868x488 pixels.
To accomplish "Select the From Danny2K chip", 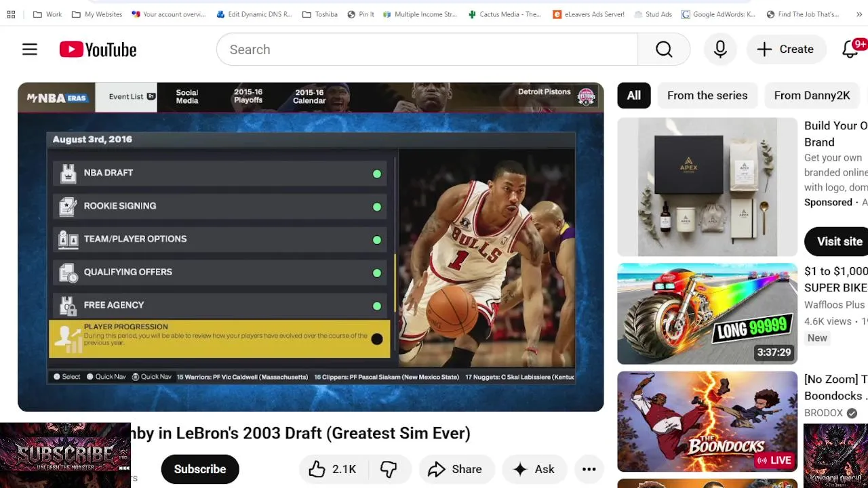I will coord(812,96).
